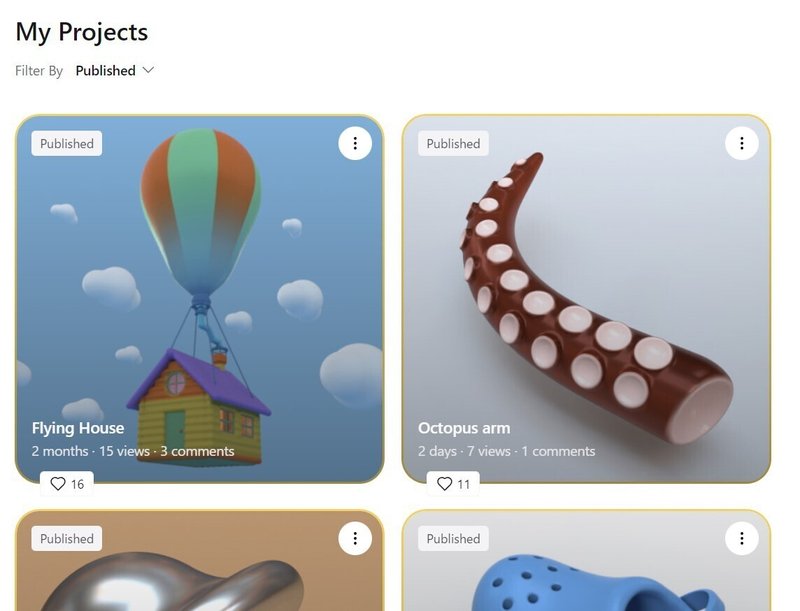Open Flying House card options menu
This screenshot has width=800, height=611.
(x=355, y=143)
